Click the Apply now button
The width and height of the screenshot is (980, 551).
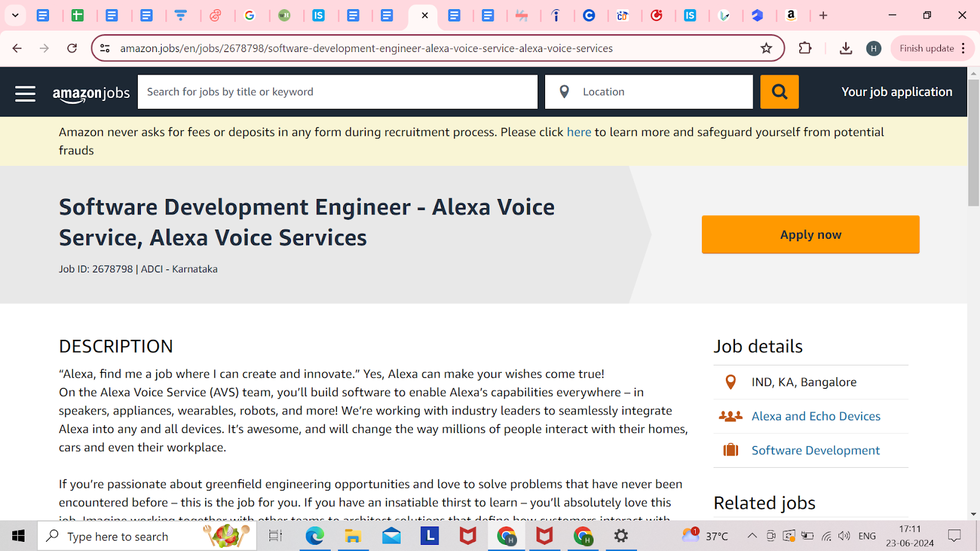(810, 234)
